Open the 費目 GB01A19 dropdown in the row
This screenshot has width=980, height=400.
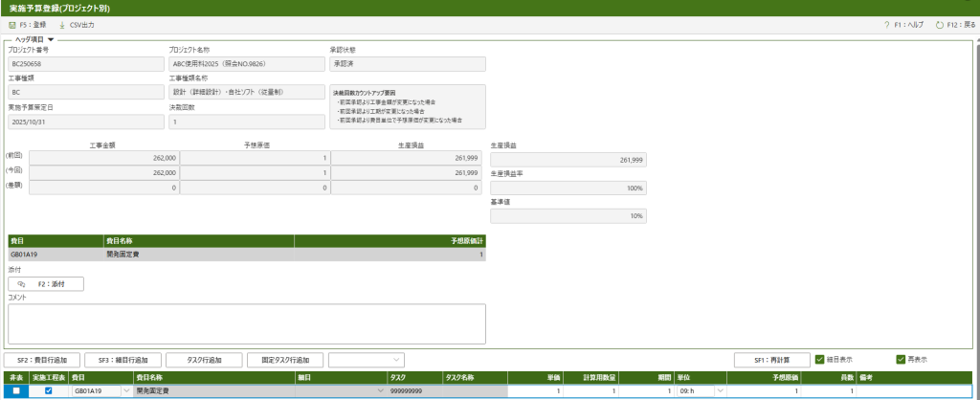[126, 390]
